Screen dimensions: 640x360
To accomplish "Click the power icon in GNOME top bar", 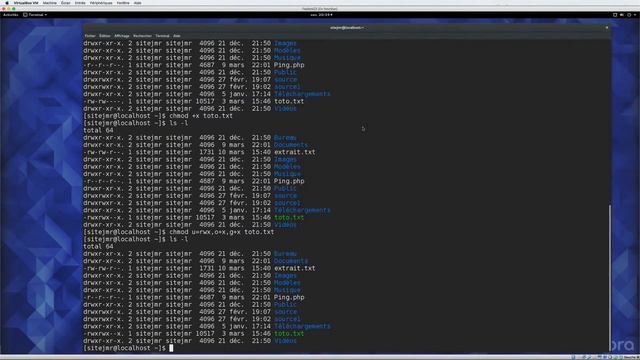I will [x=629, y=15].
